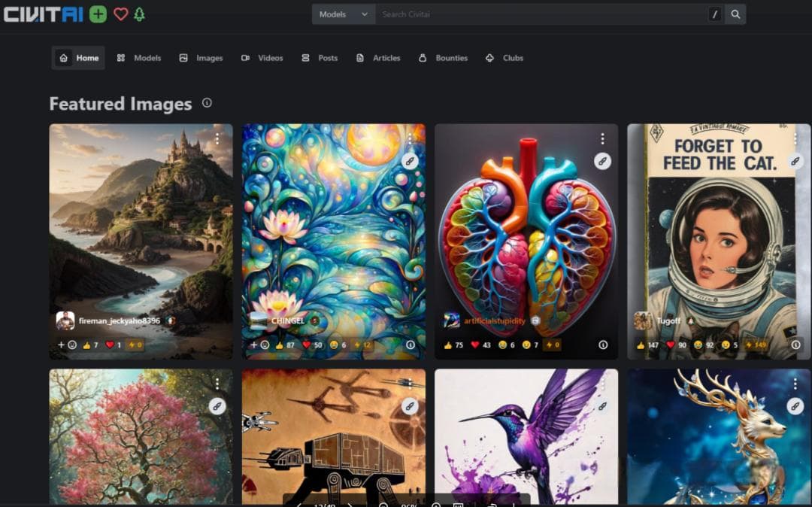Click the remix icon on astronaut cat card
Image resolution: width=812 pixels, height=507 pixels.
tap(795, 161)
